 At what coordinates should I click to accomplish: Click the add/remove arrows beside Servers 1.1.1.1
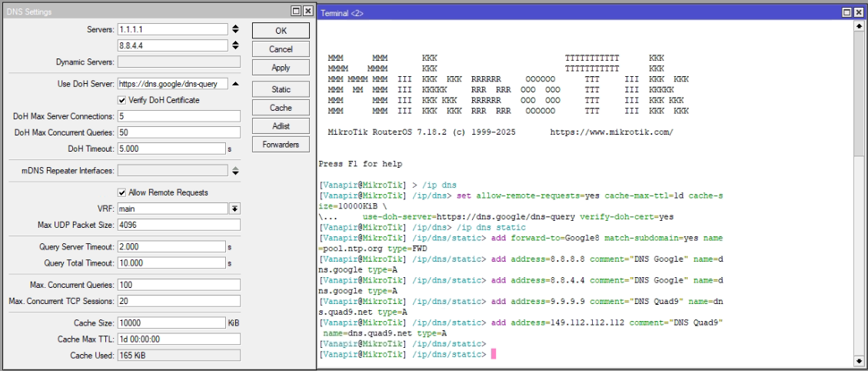click(235, 29)
